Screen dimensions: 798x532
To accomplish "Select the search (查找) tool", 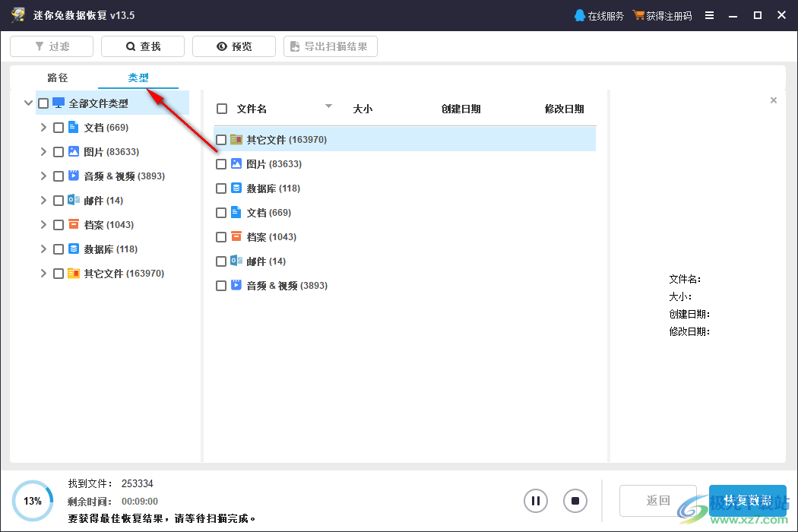I will (142, 46).
